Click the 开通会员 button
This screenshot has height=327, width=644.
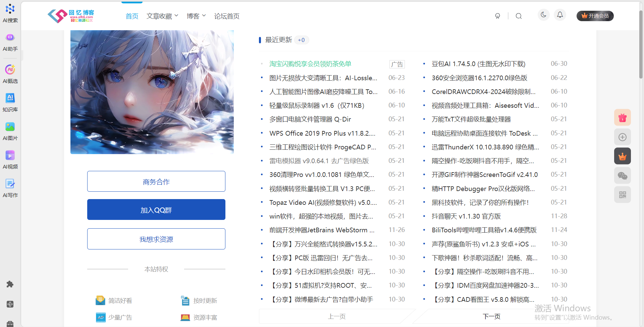pos(595,16)
